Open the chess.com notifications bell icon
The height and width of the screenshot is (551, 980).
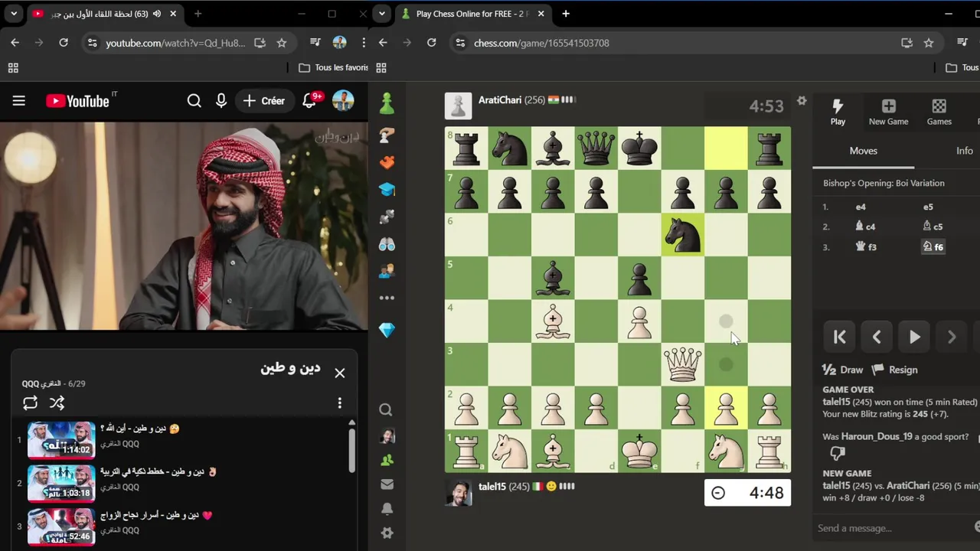(x=387, y=509)
